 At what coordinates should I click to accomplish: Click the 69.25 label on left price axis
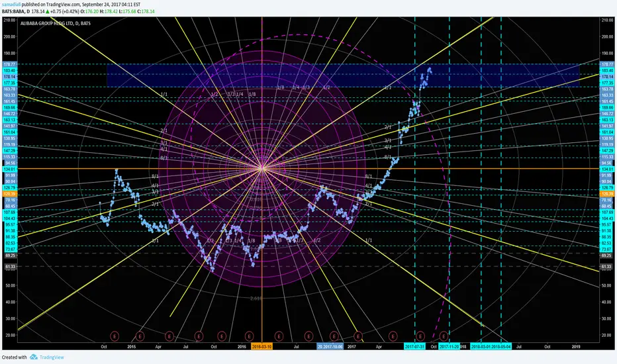coord(10,255)
